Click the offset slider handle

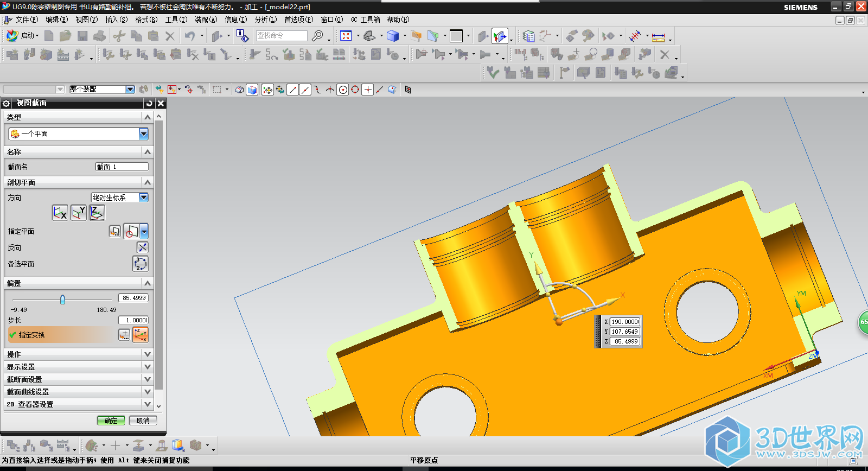[62, 300]
